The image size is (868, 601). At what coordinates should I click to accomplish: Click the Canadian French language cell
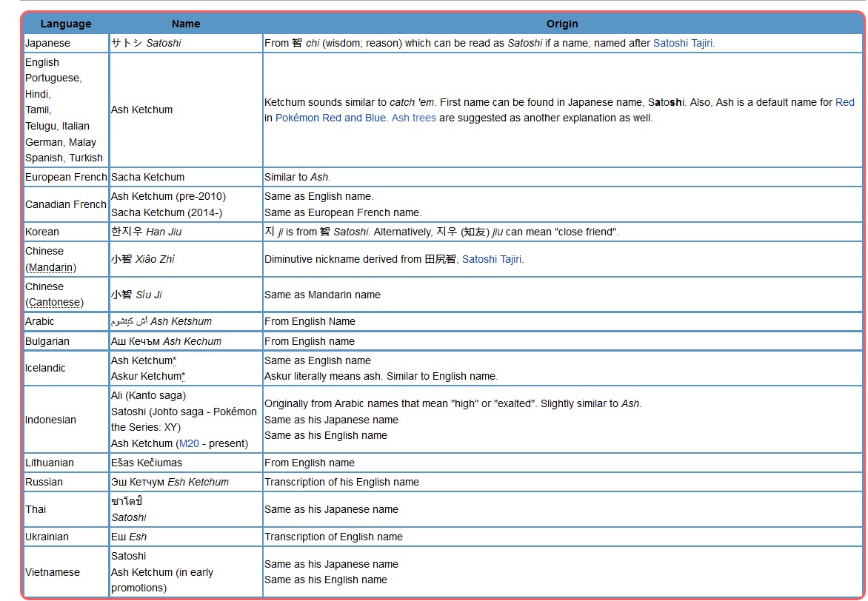(x=66, y=204)
